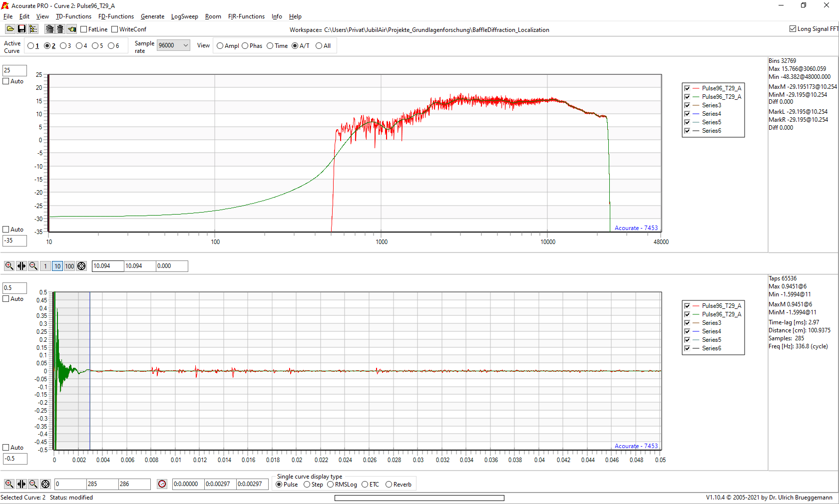The width and height of the screenshot is (839, 504).
Task: Click the red clock icon
Action: tap(162, 484)
